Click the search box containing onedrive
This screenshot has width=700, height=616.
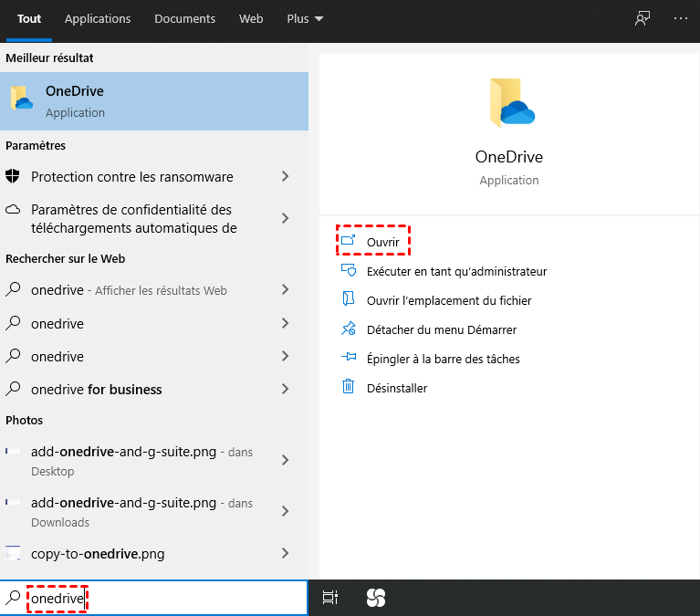(x=164, y=599)
